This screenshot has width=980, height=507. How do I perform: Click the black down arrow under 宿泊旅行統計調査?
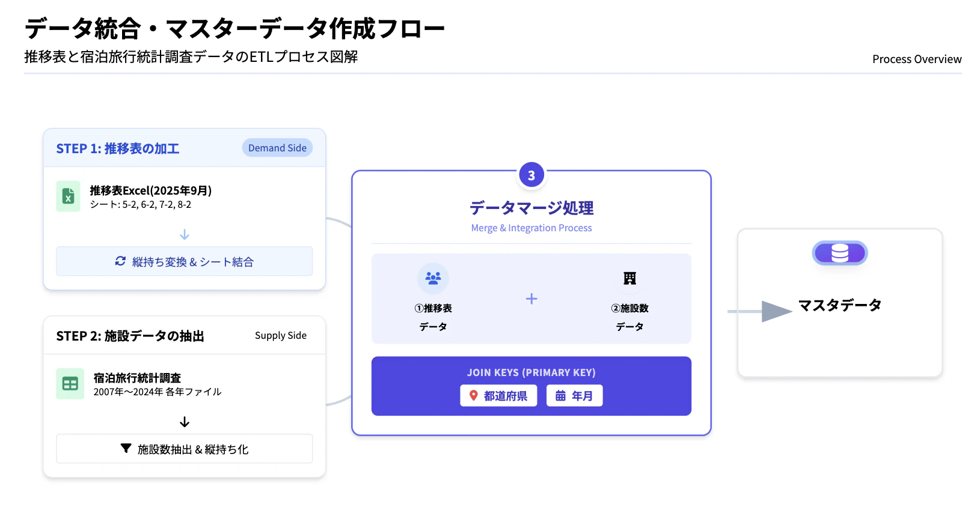(x=185, y=422)
